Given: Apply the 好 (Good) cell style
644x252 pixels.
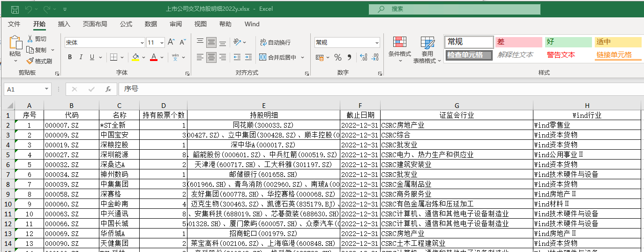Looking at the screenshot, I should click(x=568, y=42).
